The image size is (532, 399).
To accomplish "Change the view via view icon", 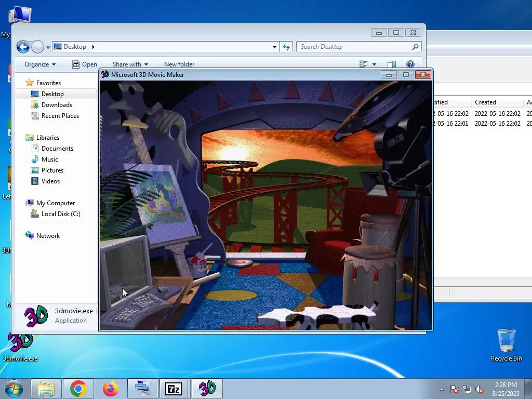I will pos(363,64).
